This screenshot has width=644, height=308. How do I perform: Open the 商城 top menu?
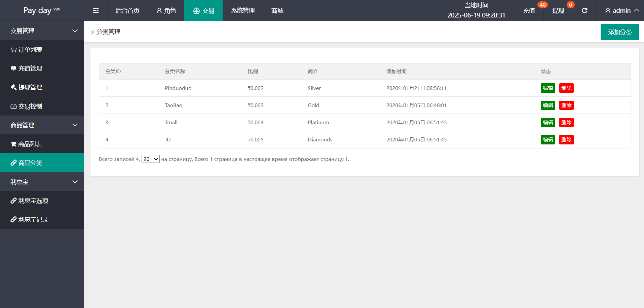click(x=277, y=11)
